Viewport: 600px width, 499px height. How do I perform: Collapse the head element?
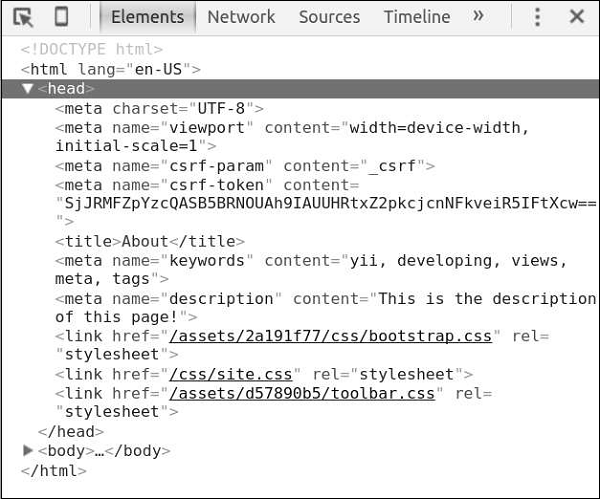pos(28,89)
